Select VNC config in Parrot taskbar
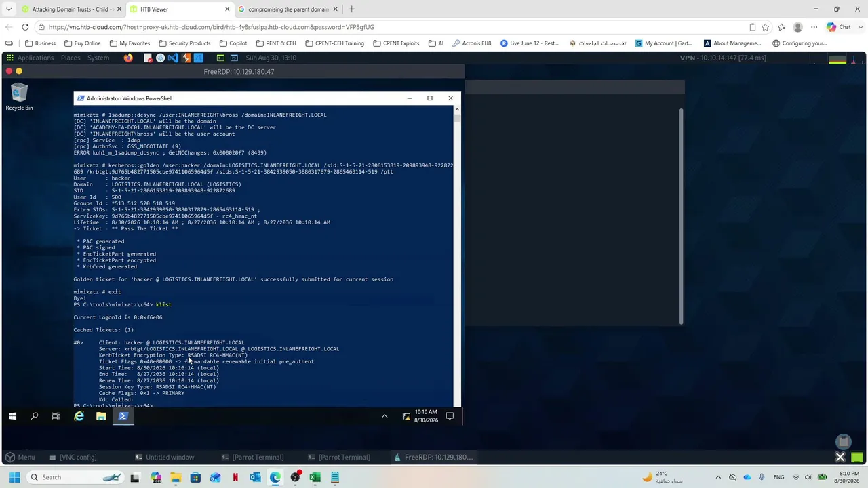 [x=73, y=457]
